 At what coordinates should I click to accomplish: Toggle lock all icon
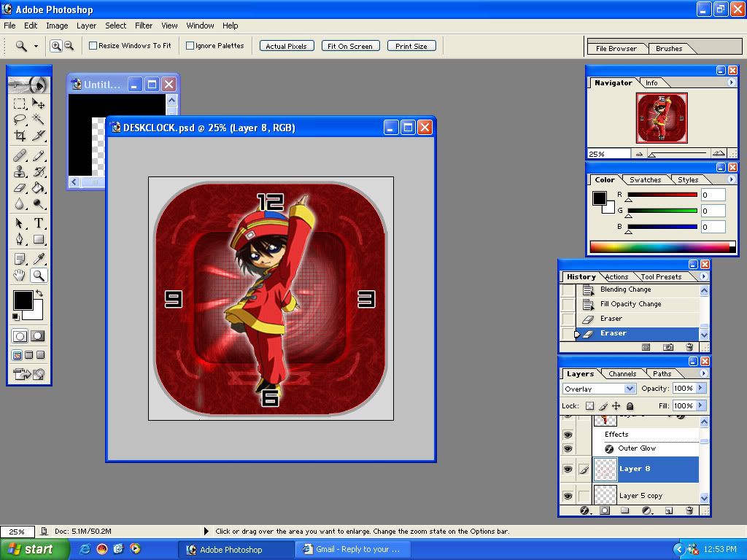coord(630,405)
